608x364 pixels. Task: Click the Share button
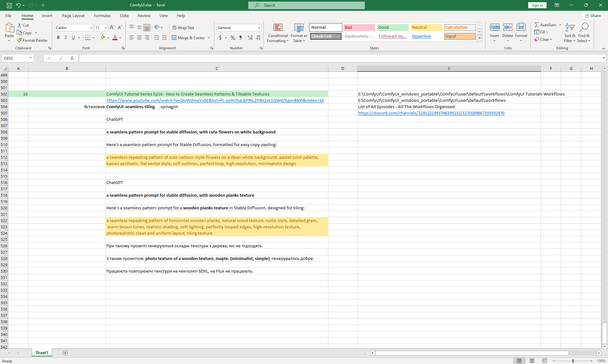(x=593, y=15)
